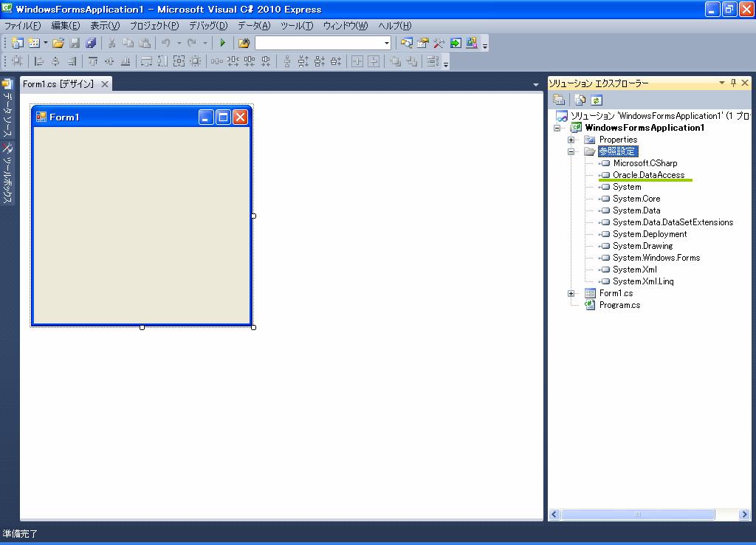Click the Make Same Width layout icon
Screen dimensions: 756x545
tap(147, 61)
